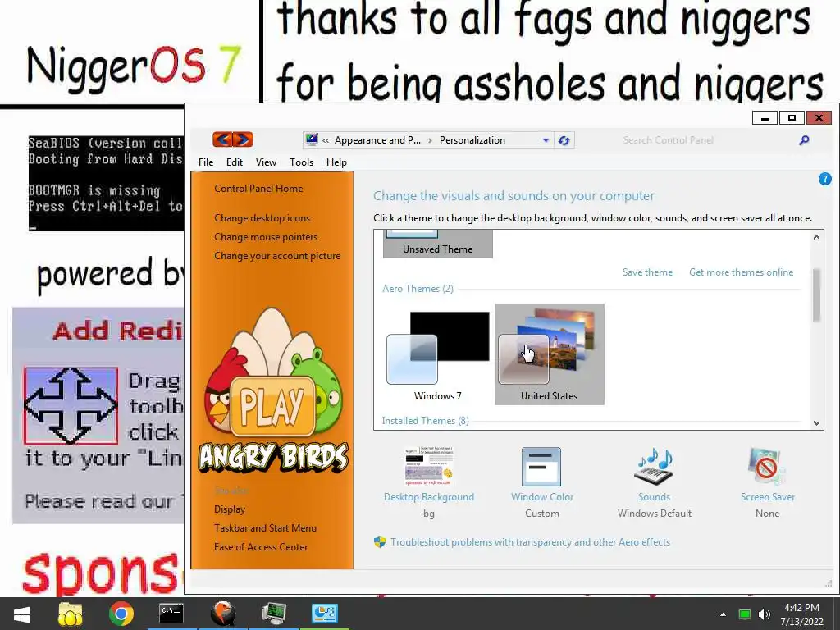
Task: Open the eggs folder taskbar icon
Action: [x=71, y=614]
